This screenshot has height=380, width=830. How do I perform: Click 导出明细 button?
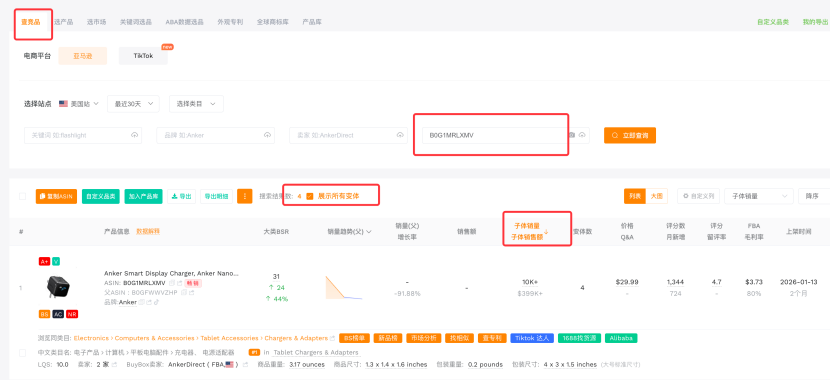point(216,196)
